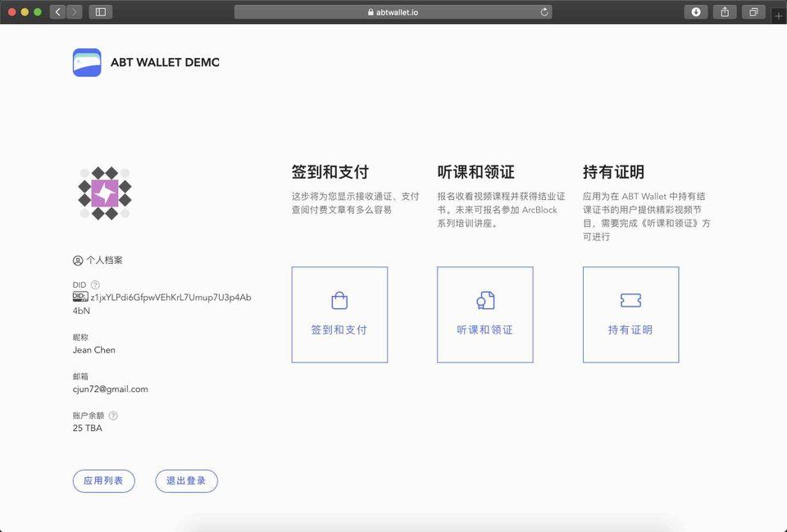The image size is (787, 532).
Task: Click the DID badge icon before the address
Action: point(80,297)
